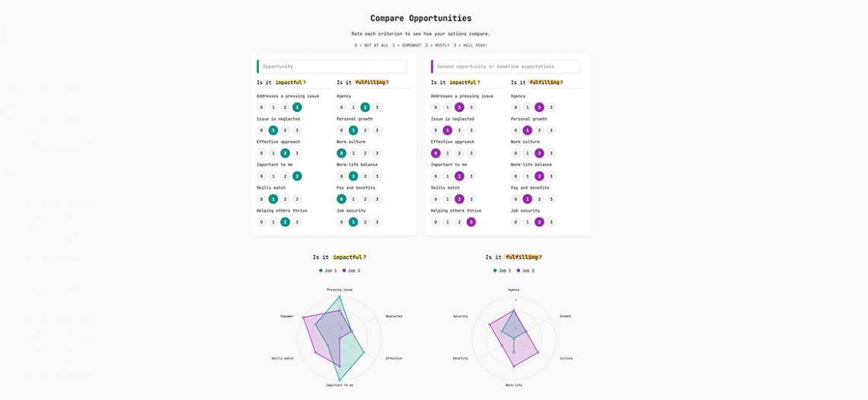The height and width of the screenshot is (400, 868).
Task: Set first opportunity's Agency rating to 0
Action: pyautogui.click(x=341, y=107)
